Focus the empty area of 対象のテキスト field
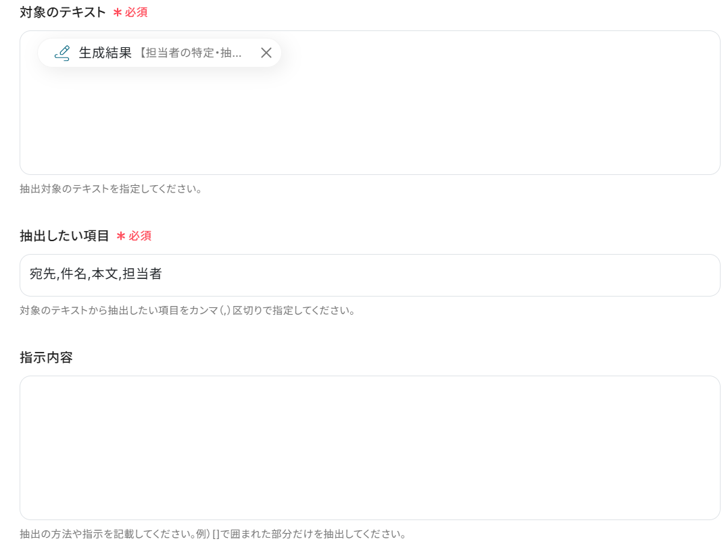 point(370,121)
